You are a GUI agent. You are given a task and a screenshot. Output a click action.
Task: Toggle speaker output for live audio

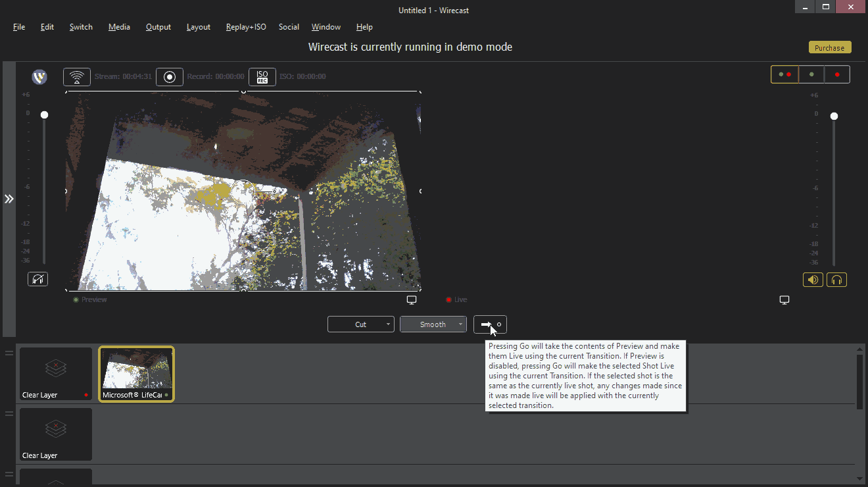(813, 280)
